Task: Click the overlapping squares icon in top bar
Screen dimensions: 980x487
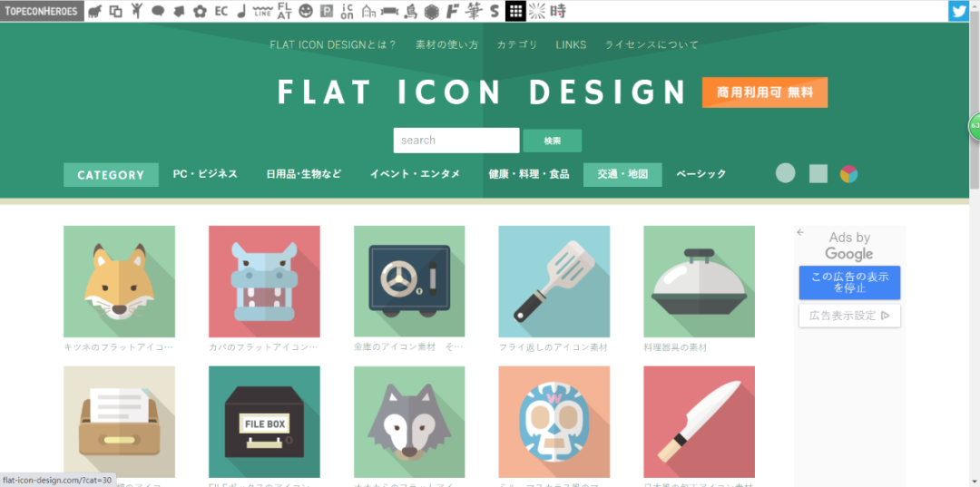Action: click(115, 11)
